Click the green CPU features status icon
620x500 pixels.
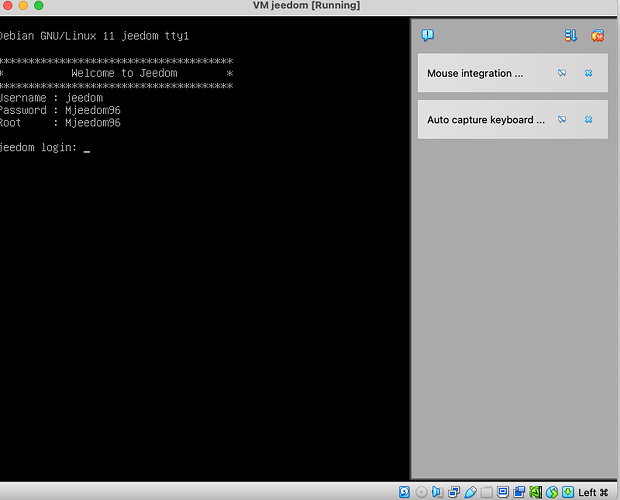535,492
